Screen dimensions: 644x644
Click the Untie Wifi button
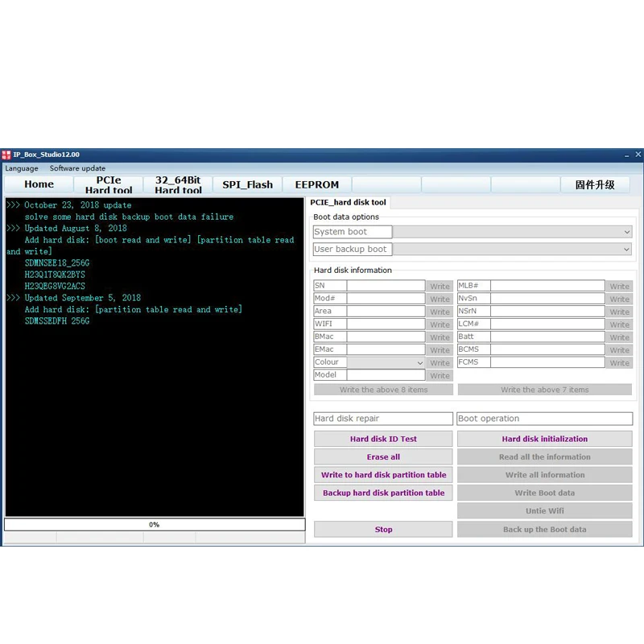click(x=545, y=511)
